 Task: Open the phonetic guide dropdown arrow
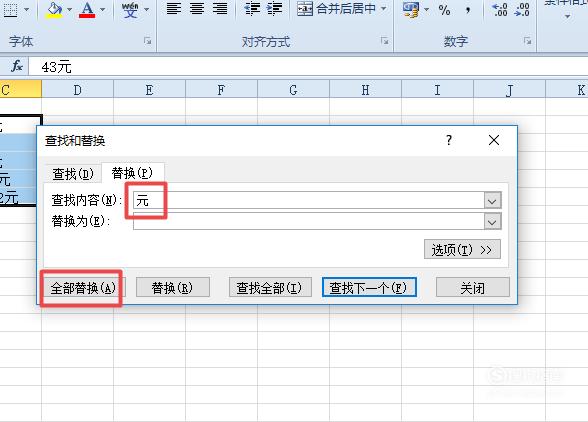click(x=147, y=9)
